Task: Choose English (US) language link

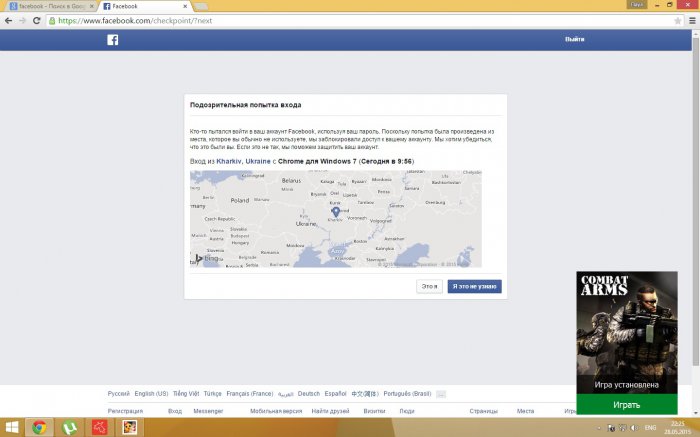Action: (151, 394)
